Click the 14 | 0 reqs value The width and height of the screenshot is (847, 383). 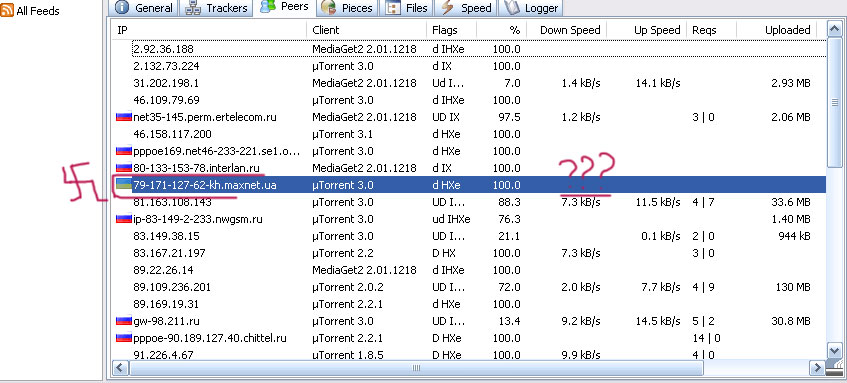click(x=706, y=338)
